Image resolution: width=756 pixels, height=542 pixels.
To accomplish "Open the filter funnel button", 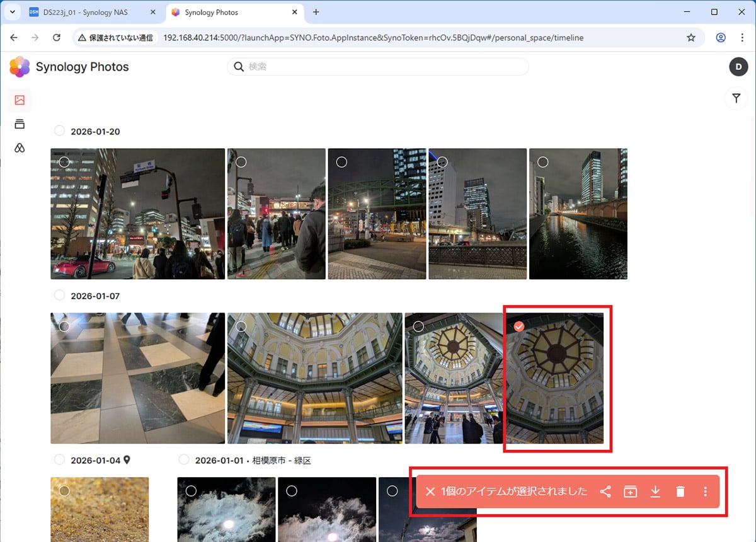I will [x=736, y=98].
